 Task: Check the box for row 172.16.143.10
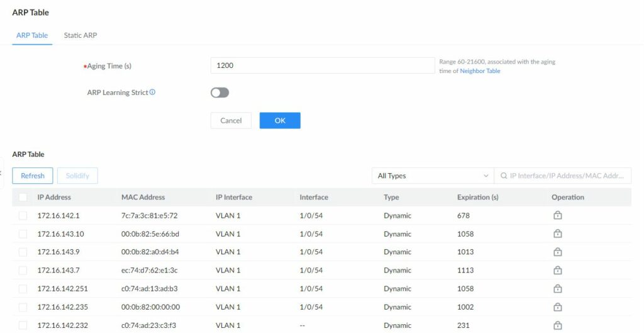[x=23, y=234]
